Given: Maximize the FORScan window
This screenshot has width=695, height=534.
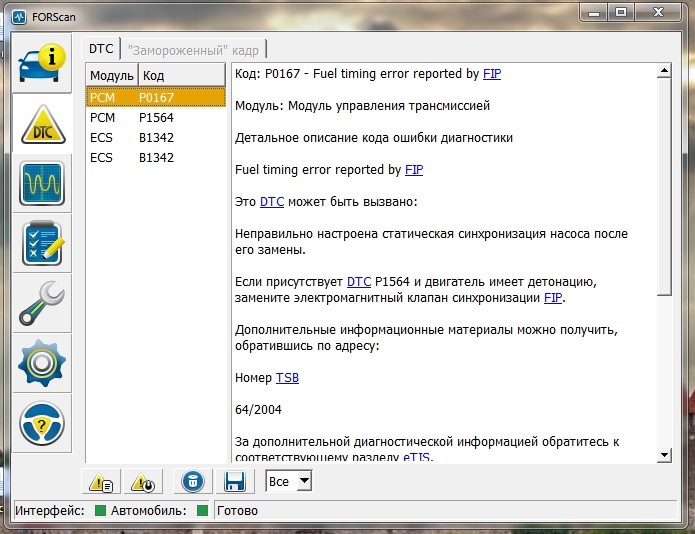Looking at the screenshot, I should pos(621,13).
